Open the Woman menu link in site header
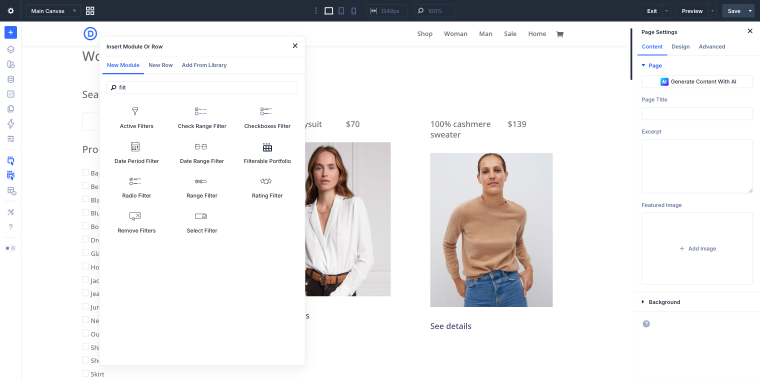 pyautogui.click(x=456, y=34)
